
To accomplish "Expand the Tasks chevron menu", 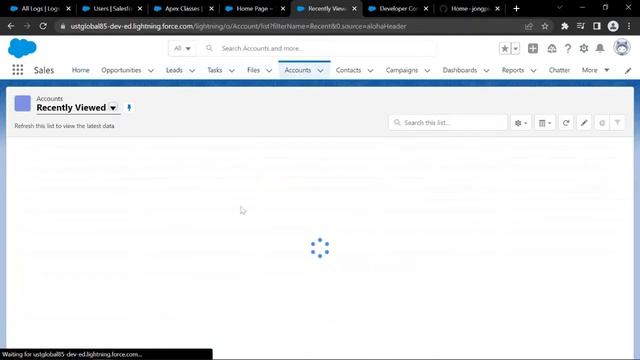I will 231,71.
